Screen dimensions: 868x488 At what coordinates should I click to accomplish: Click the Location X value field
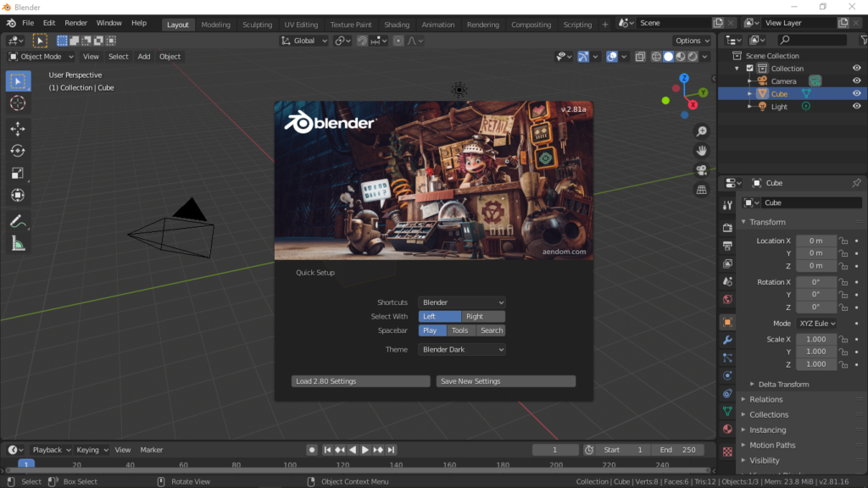[x=815, y=241]
